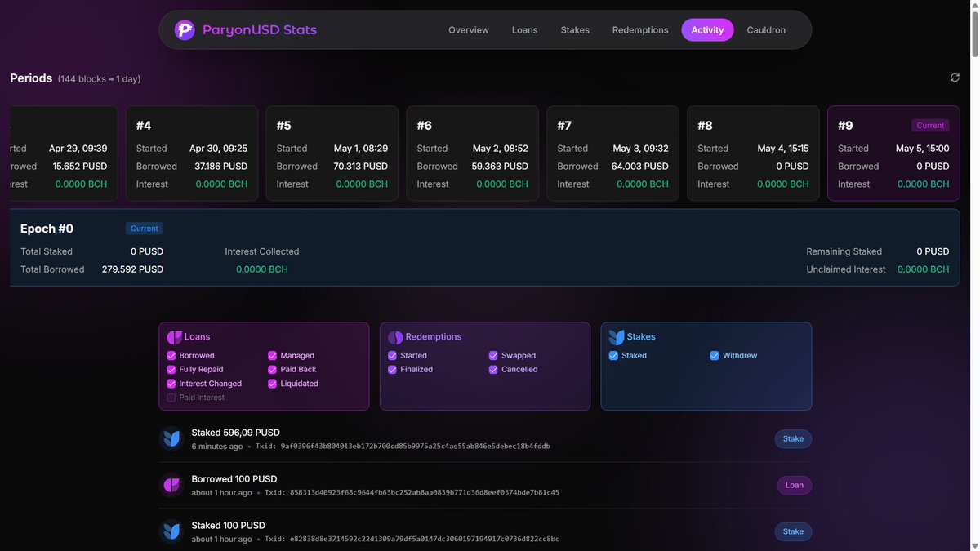Image resolution: width=980 pixels, height=551 pixels.
Task: Click stake icon beside Staked 596,09 PUSD
Action: 171,439
